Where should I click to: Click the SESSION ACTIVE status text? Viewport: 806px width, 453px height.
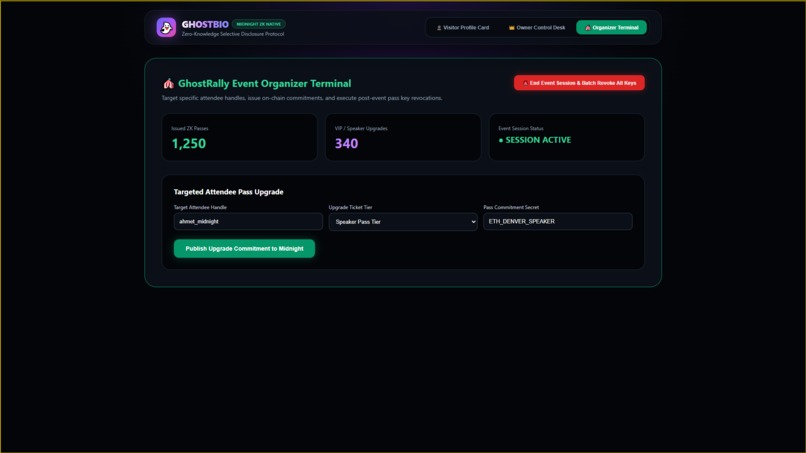click(535, 140)
